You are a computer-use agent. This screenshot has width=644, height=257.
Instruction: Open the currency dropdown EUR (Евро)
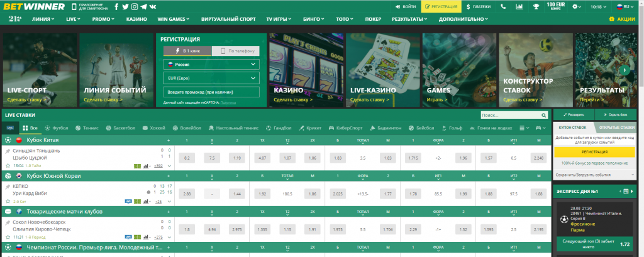pos(211,78)
